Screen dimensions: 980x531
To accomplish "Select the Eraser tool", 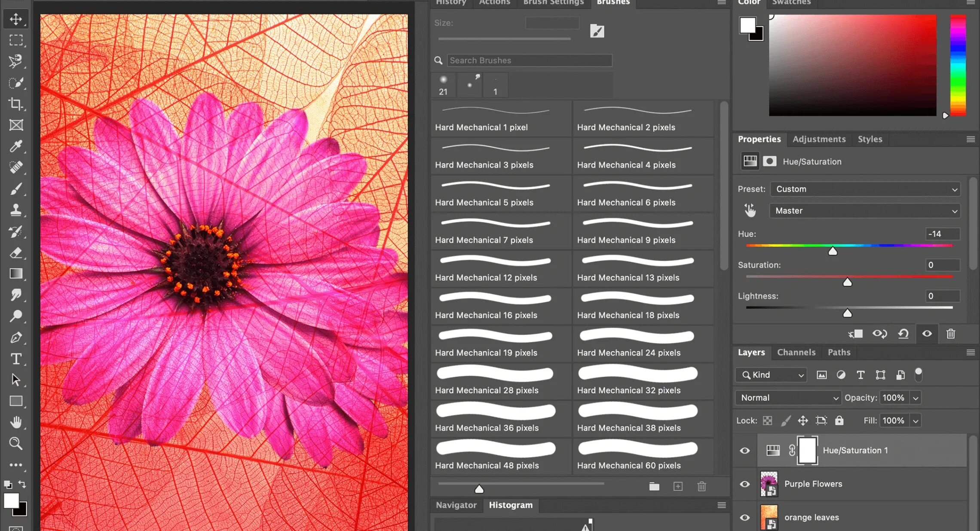I will (16, 252).
